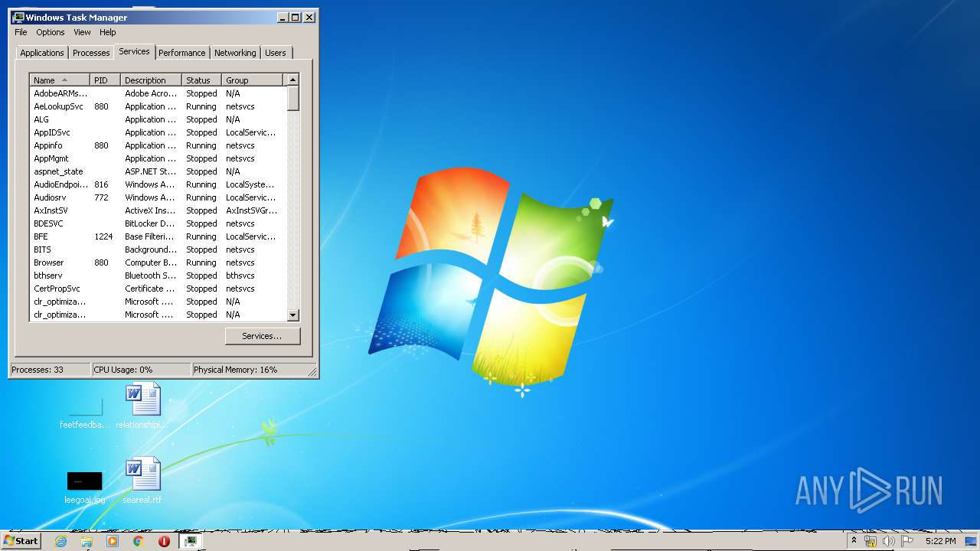Open the File menu
980x551 pixels.
[21, 32]
